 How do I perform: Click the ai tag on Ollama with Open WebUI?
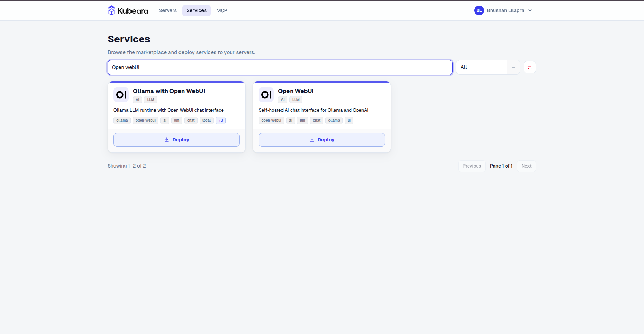pyautogui.click(x=165, y=121)
